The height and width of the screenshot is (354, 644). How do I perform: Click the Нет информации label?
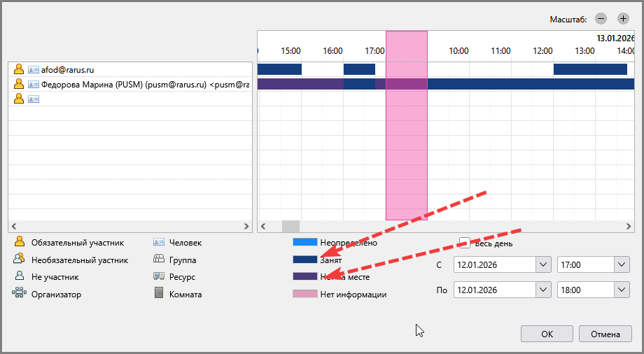[353, 295]
